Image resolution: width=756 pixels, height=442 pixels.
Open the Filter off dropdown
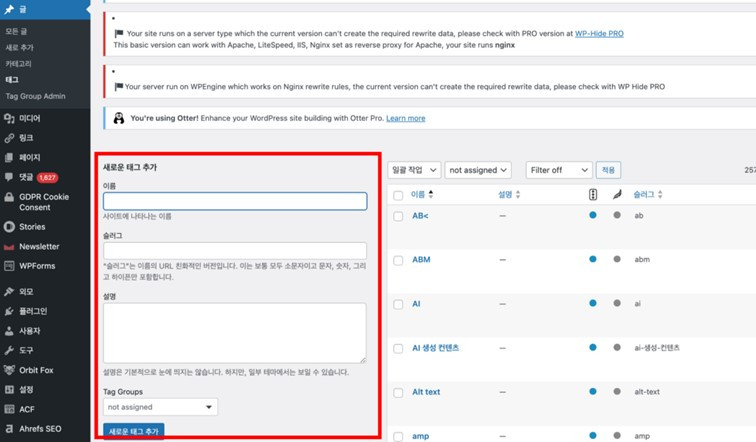coord(559,170)
